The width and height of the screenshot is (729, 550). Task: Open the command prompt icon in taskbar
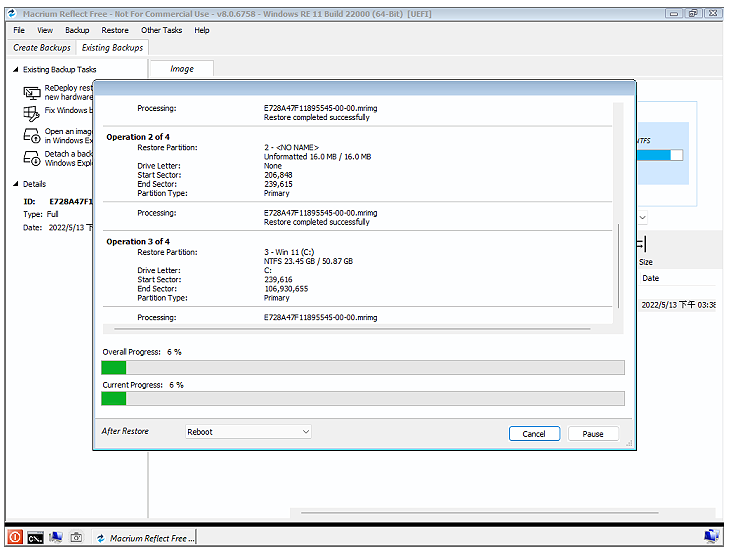click(x=35, y=537)
